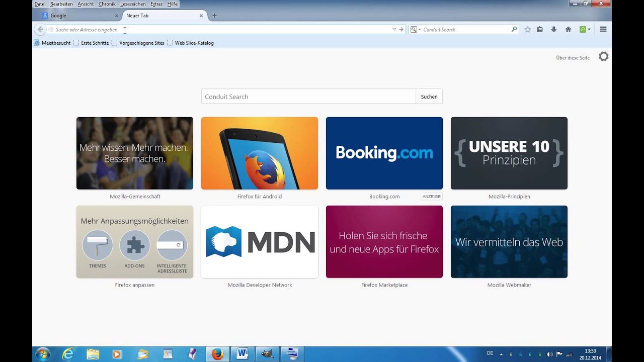Go to the home page icon
644x362 pixels.
click(x=568, y=29)
